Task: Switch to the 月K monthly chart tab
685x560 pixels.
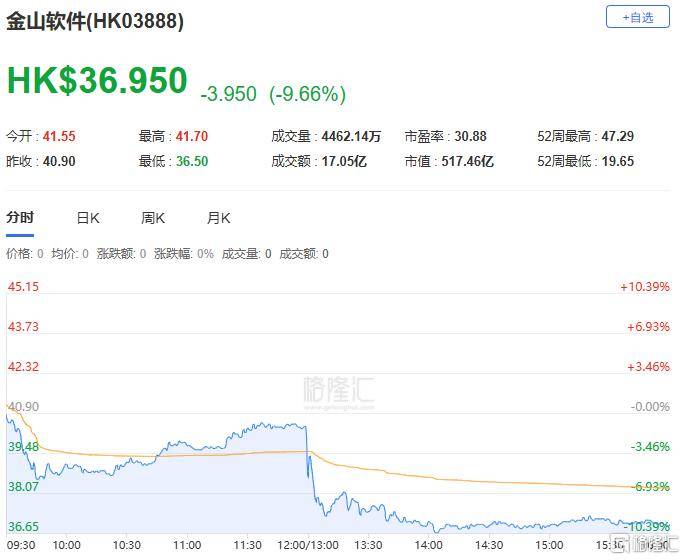Action: [x=218, y=218]
